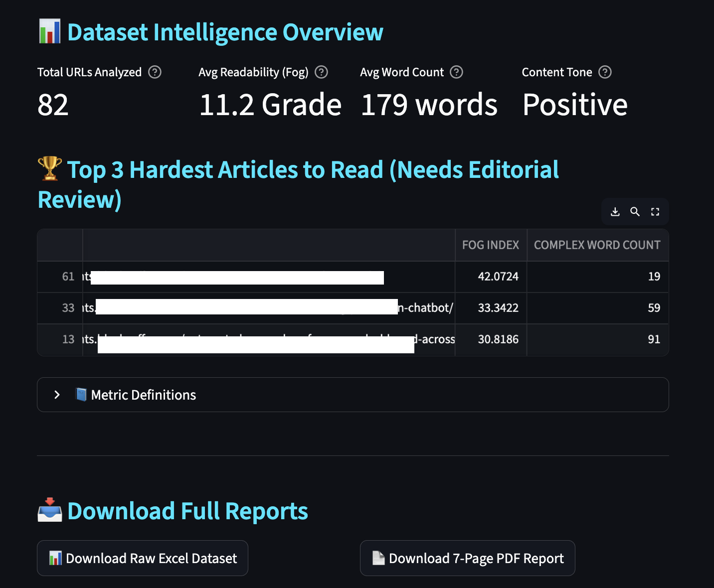Click help icon beside Total URLs Analyzed

pyautogui.click(x=155, y=72)
